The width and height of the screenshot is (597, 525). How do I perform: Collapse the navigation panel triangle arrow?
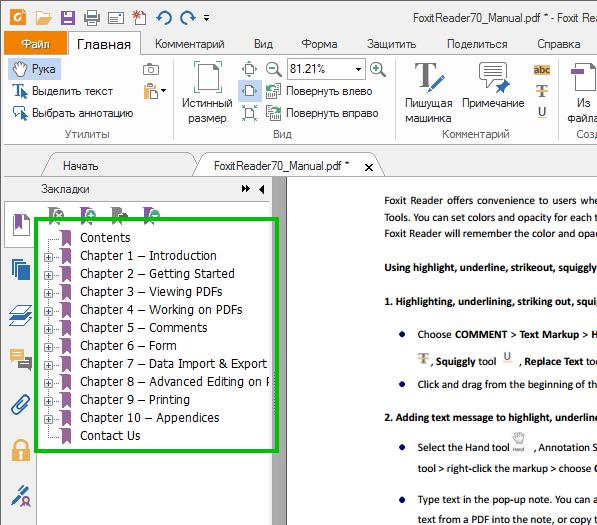tap(262, 189)
